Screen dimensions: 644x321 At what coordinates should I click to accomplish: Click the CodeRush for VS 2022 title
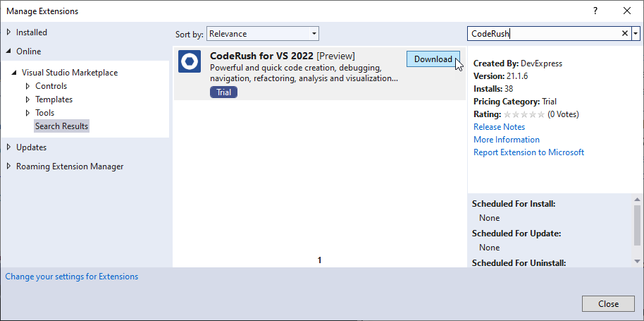click(261, 56)
